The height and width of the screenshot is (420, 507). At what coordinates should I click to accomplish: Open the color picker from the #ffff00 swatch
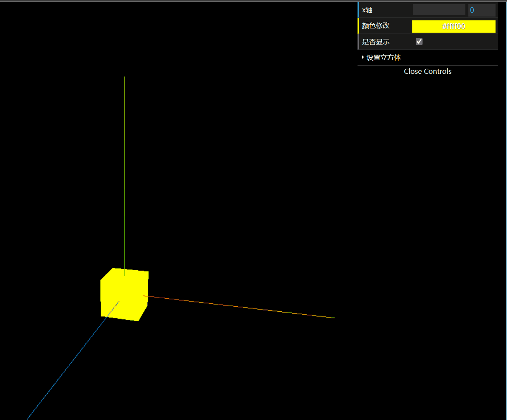(453, 26)
